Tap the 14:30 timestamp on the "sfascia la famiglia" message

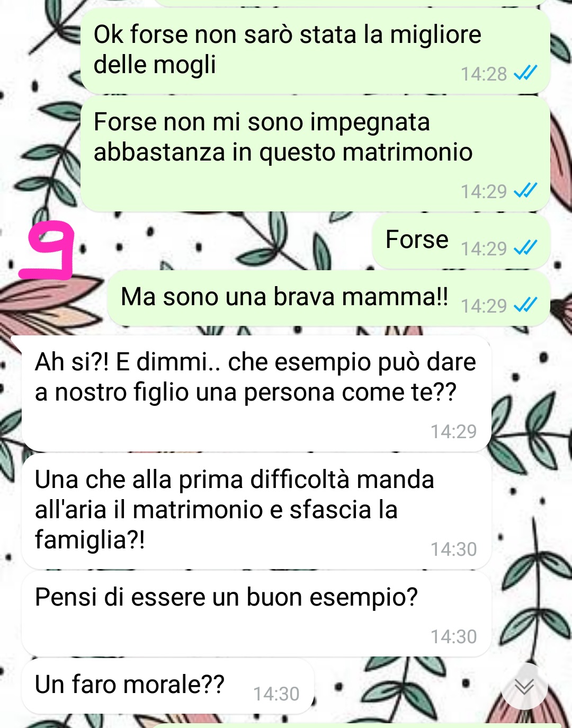(x=453, y=549)
